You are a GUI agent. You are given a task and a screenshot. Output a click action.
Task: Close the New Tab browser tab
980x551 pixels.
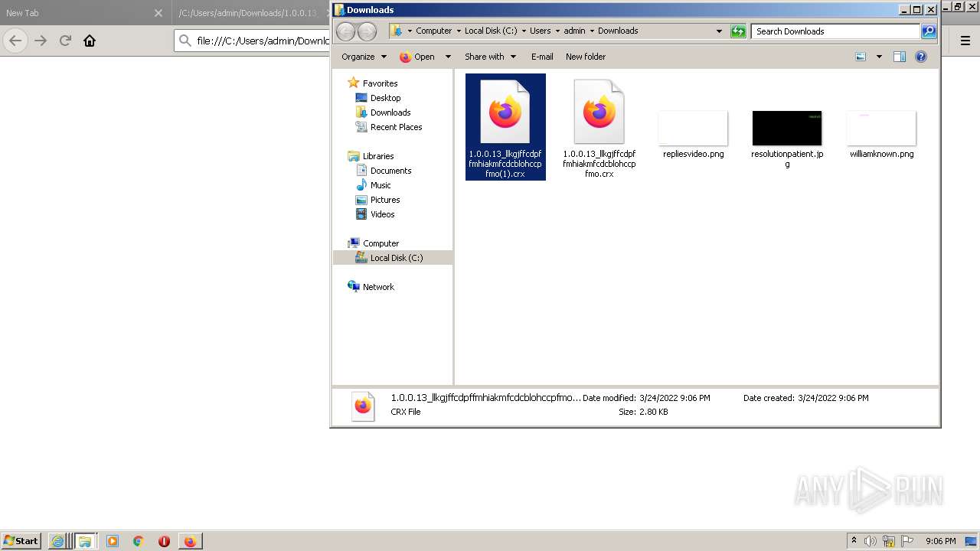(158, 13)
